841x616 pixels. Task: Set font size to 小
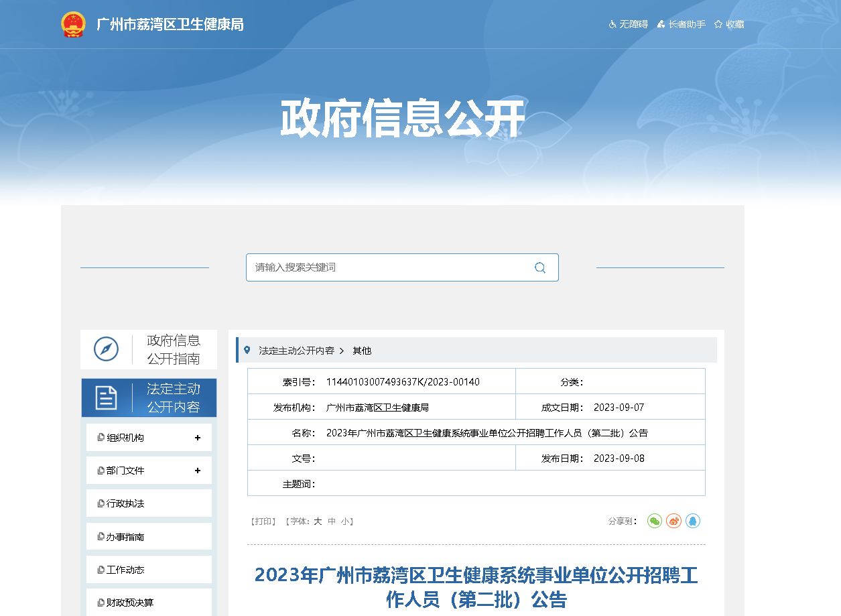(344, 521)
